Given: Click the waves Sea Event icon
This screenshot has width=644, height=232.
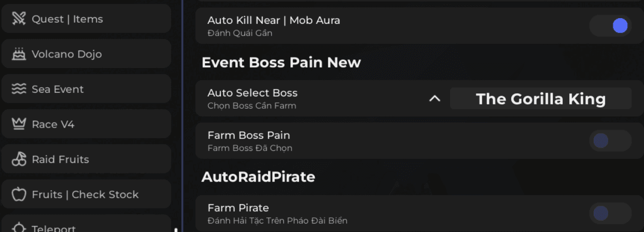Looking at the screenshot, I should pyautogui.click(x=19, y=89).
